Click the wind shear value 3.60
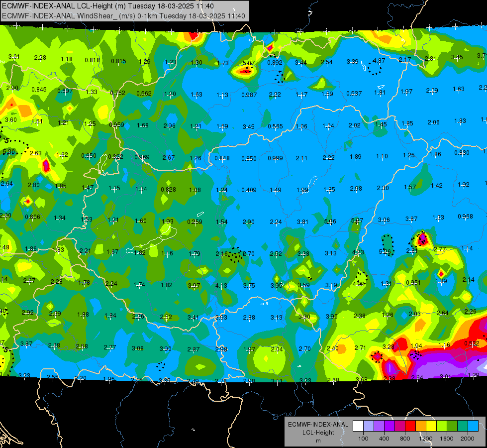The image size is (487, 448). 11,119
